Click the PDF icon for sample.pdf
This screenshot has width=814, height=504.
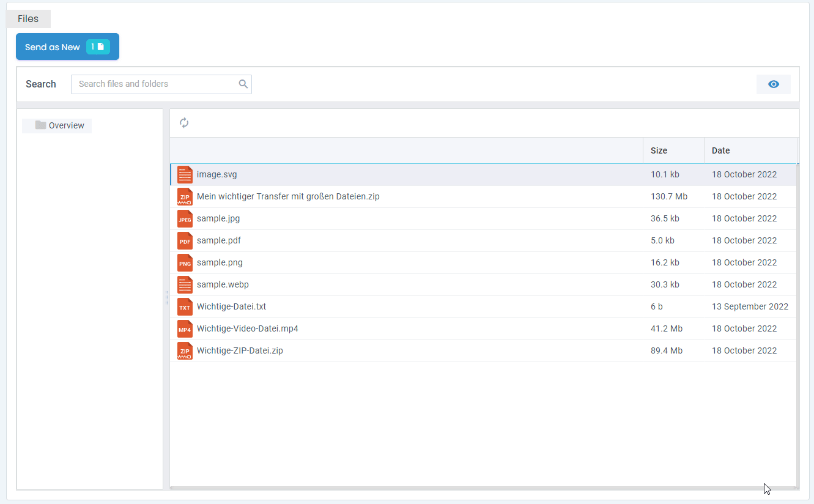click(185, 240)
